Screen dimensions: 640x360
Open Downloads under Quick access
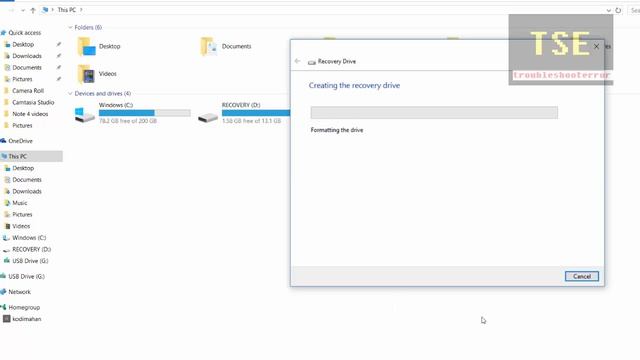coord(27,56)
